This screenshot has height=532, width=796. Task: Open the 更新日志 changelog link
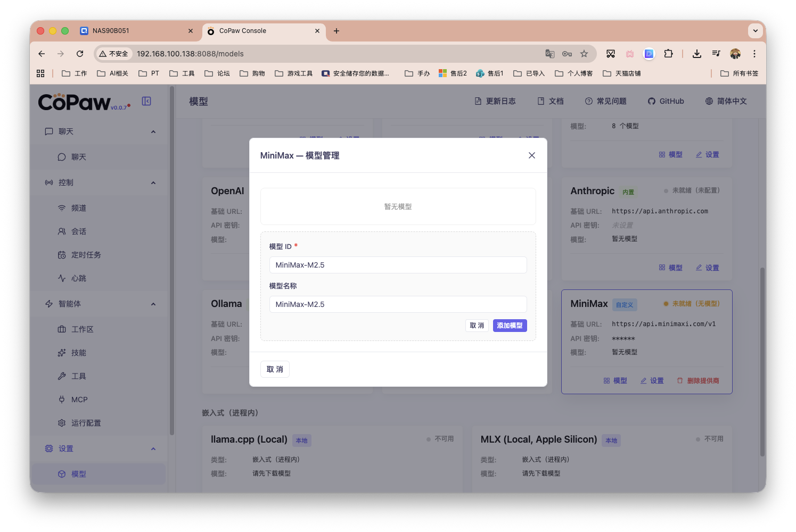[x=495, y=101]
